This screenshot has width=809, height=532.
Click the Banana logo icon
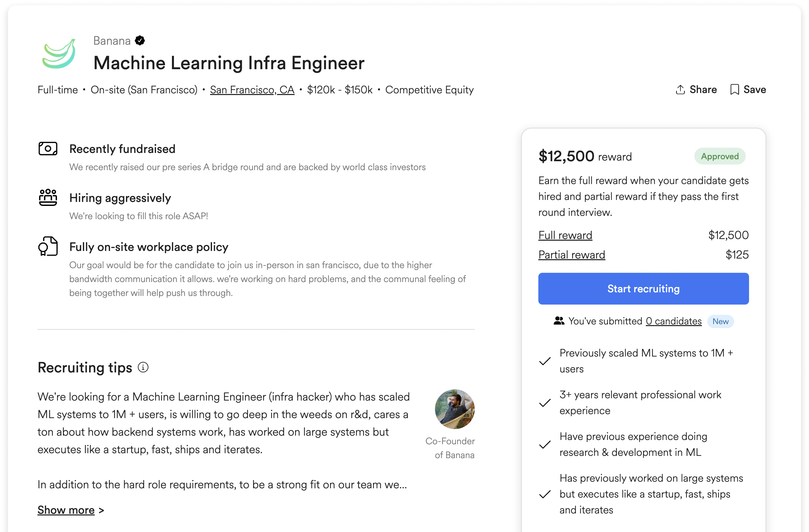59,53
